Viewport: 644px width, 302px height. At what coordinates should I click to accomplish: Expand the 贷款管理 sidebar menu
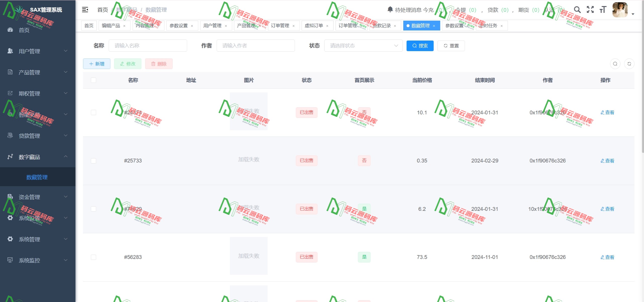point(38,136)
